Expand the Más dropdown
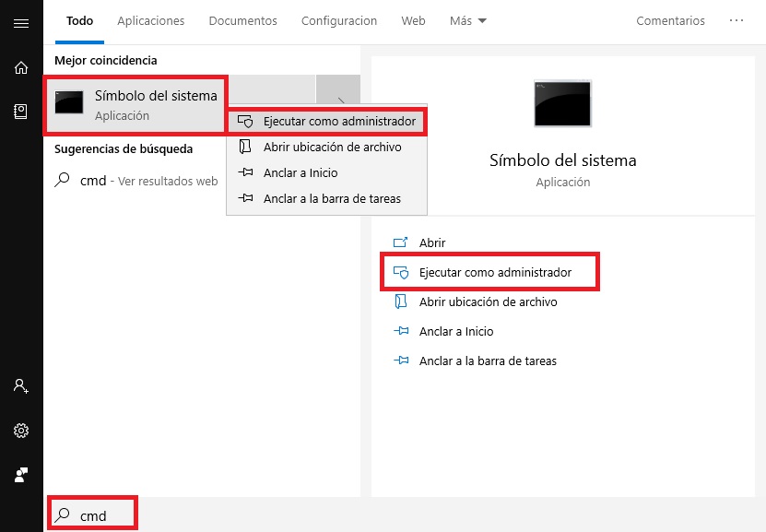The height and width of the screenshot is (532, 766). (x=468, y=20)
